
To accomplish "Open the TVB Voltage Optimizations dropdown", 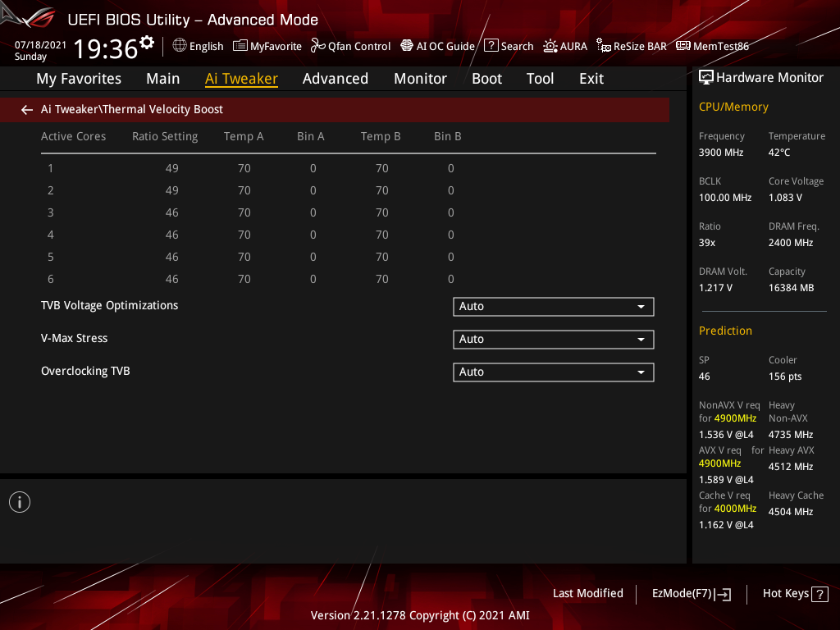I will point(553,306).
